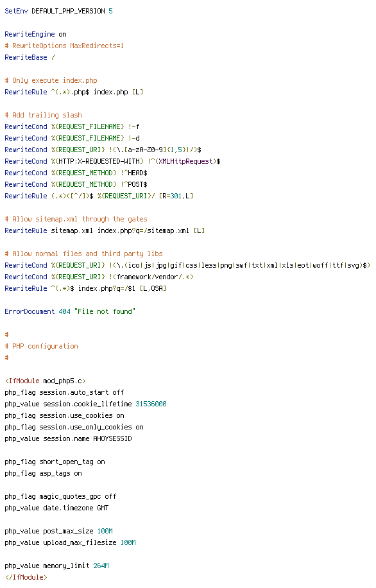This screenshot has height=588, width=376.
Task: Click the framework/vendor condition pattern
Action: [x=155, y=277]
